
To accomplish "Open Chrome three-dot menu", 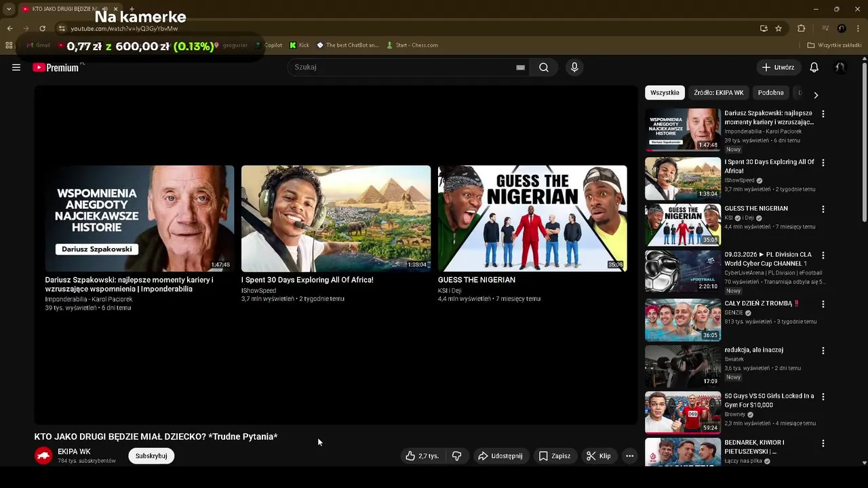I will pos(857,28).
